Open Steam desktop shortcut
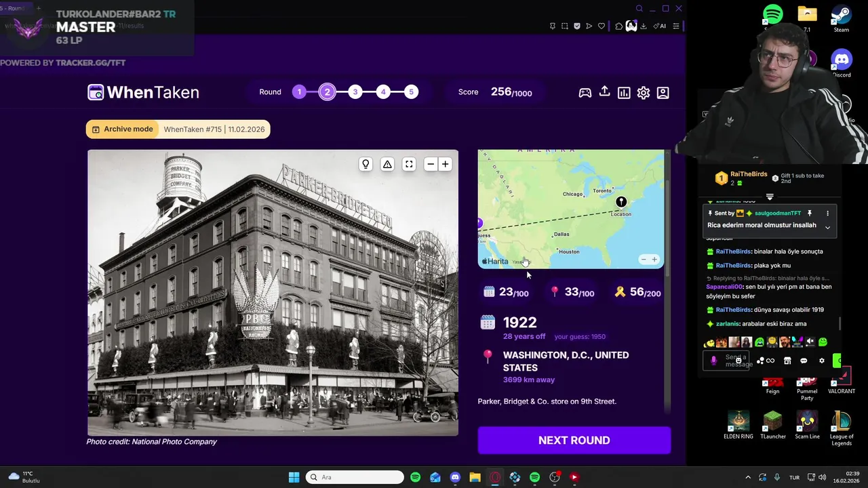The height and width of the screenshot is (488, 868). coord(842,18)
